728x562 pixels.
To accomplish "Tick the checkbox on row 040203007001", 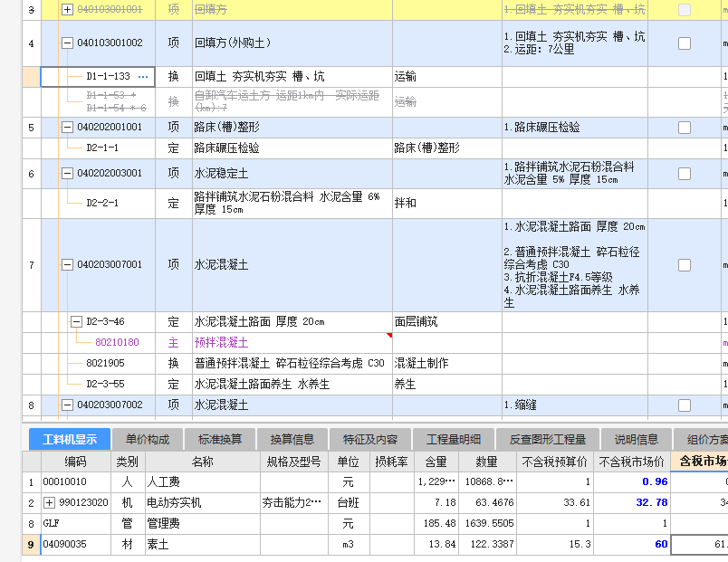I will (685, 265).
